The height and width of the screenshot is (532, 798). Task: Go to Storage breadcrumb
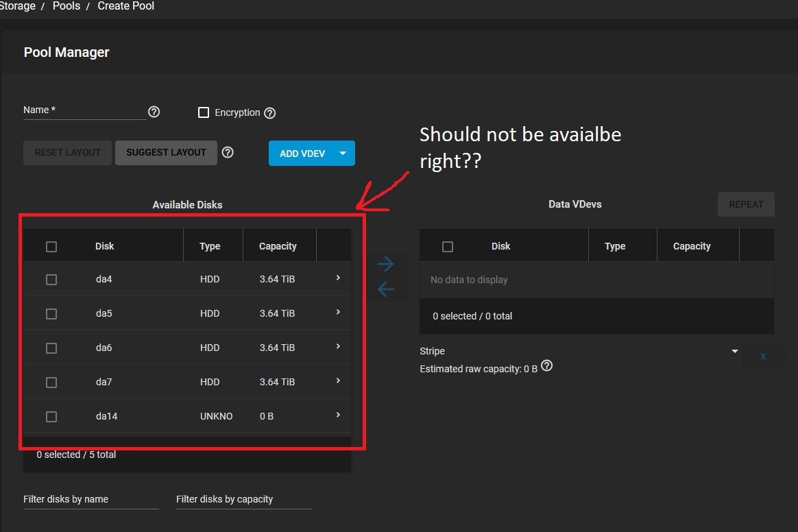(x=16, y=6)
